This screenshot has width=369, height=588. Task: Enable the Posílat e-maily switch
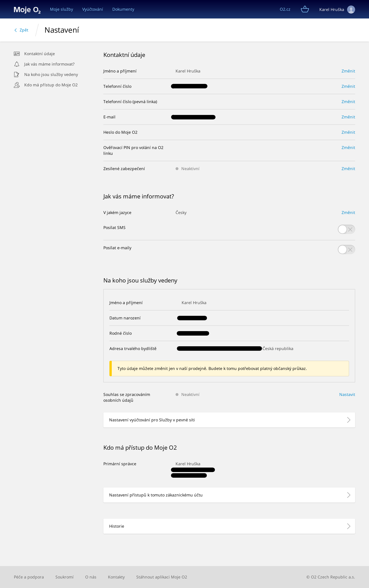[x=346, y=250]
